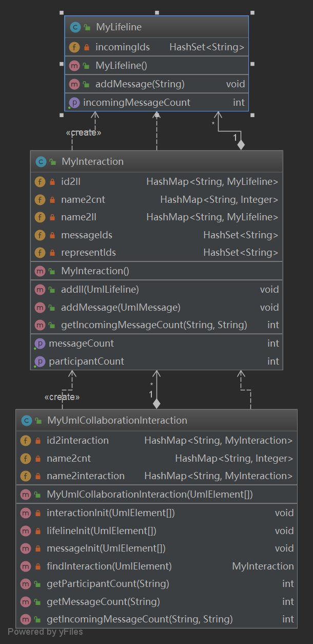
Task: Click the method icon beside lifelineInit
Action: click(x=25, y=531)
